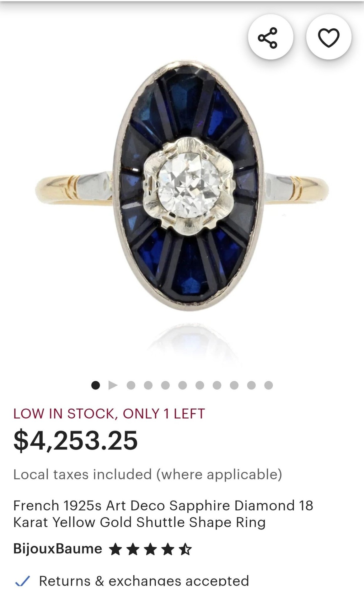364x603 pixels.
Task: View the shop's star rating reviews
Action: coord(151,549)
